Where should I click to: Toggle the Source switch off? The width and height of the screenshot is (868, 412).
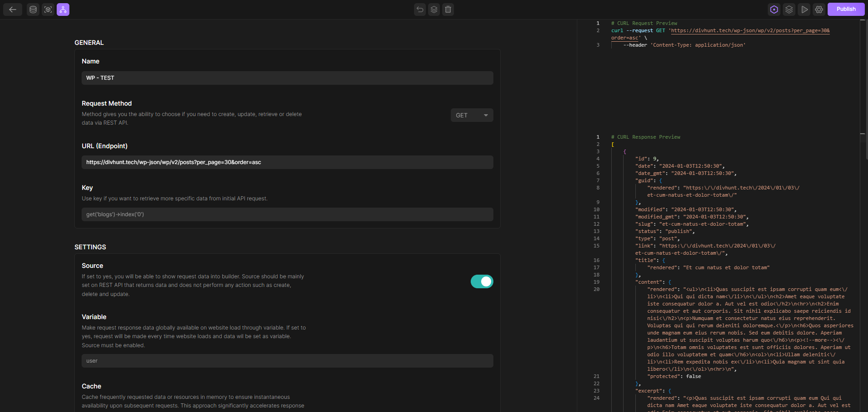tap(482, 281)
